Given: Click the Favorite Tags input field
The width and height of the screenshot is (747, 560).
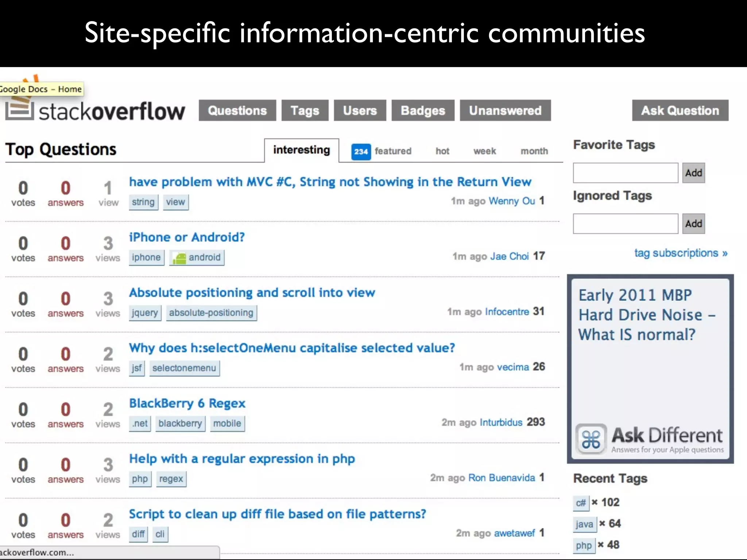Looking at the screenshot, I should 626,173.
